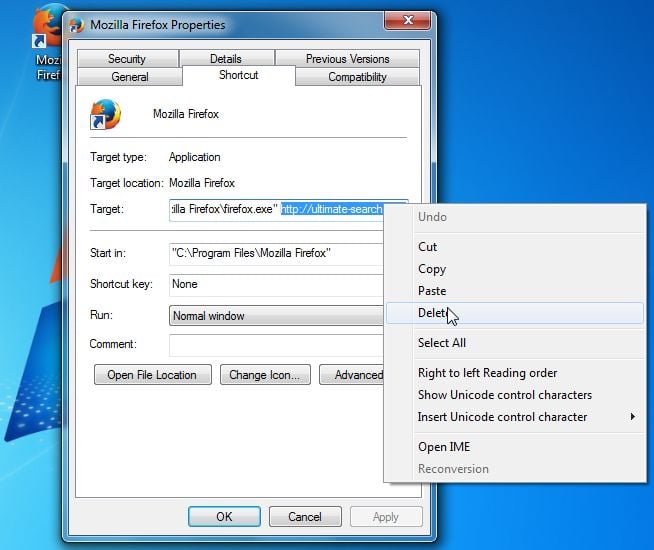Click the 'Application' target type text
Image resolution: width=654 pixels, height=550 pixels.
click(x=195, y=157)
